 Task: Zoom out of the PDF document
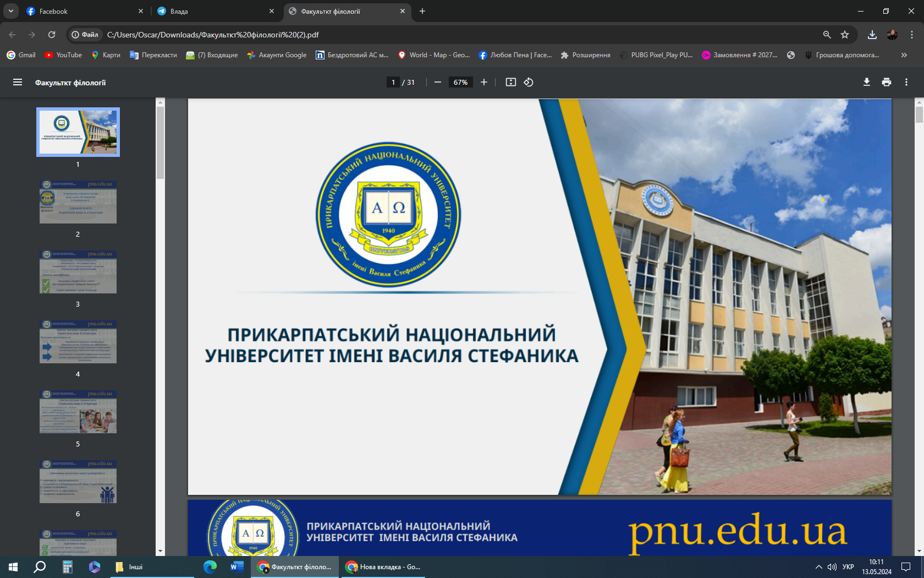tap(438, 82)
